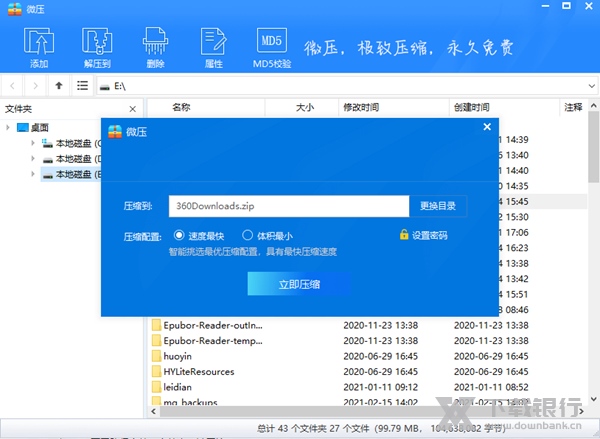
Task: Go up one directory level arrow
Action: (59, 86)
